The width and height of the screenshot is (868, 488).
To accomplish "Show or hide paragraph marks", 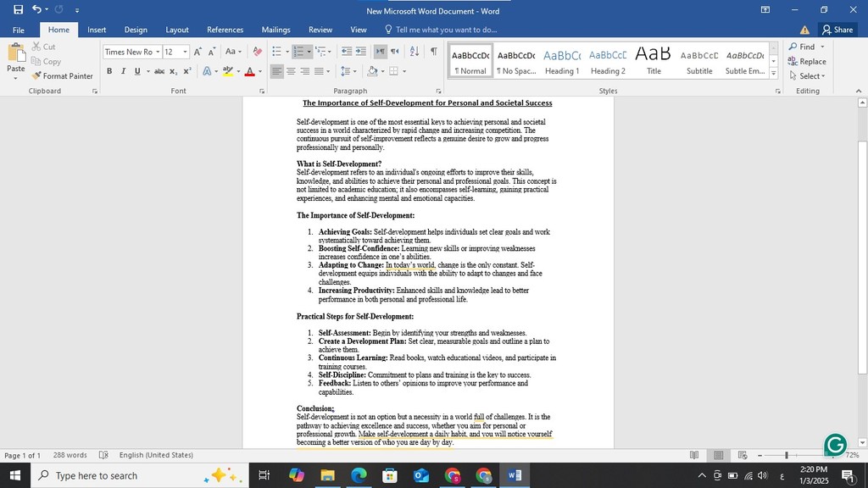I will [433, 52].
